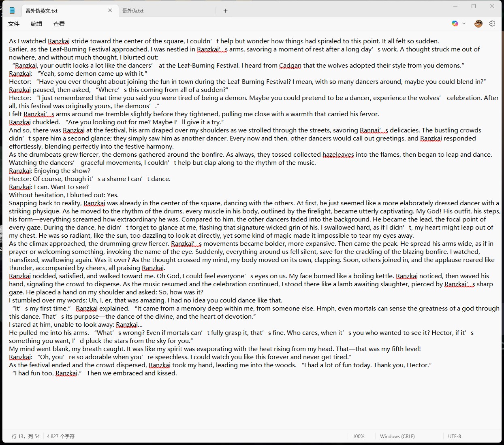Viewport: 504px width, 445px height.
Task: Open Notepad settings via the gear icon
Action: [x=492, y=23]
